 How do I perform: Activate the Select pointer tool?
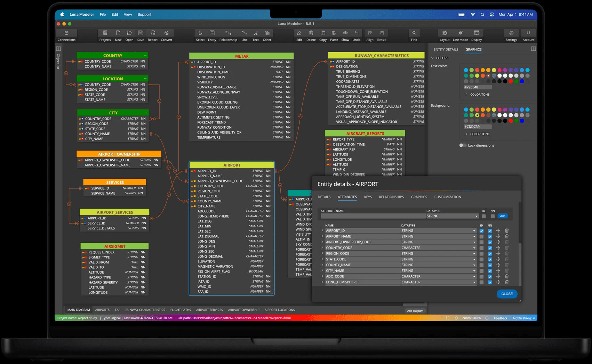[x=200, y=33]
